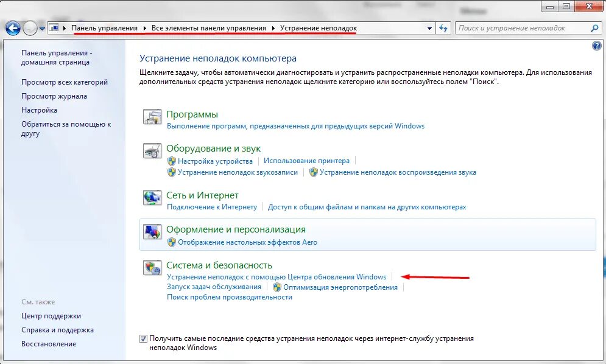Click the magnifier search icon

coord(595,28)
